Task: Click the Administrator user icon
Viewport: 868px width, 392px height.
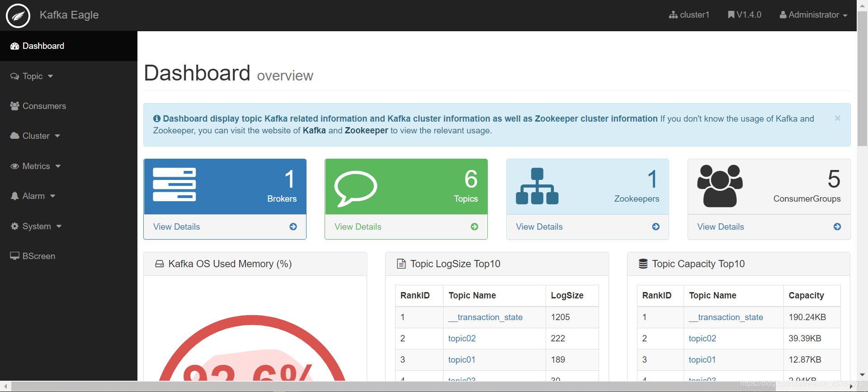Action: click(783, 15)
